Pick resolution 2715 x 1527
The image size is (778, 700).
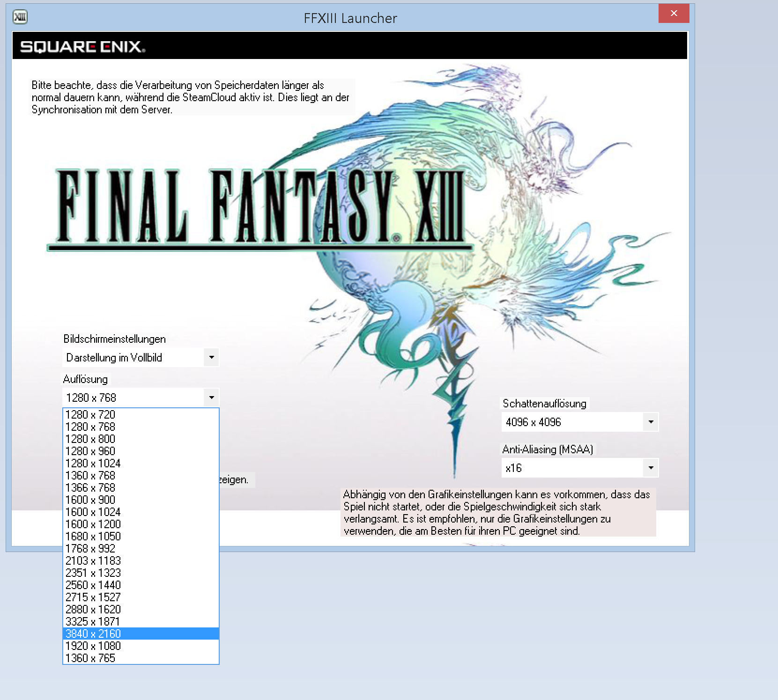141,597
